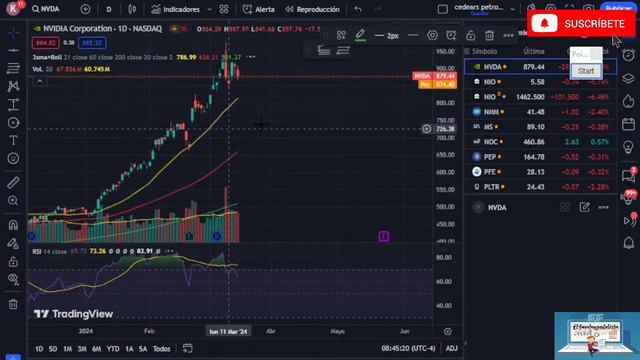Open more options in drawing toolbar
The width and height of the screenshot is (640, 360).
(x=508, y=36)
